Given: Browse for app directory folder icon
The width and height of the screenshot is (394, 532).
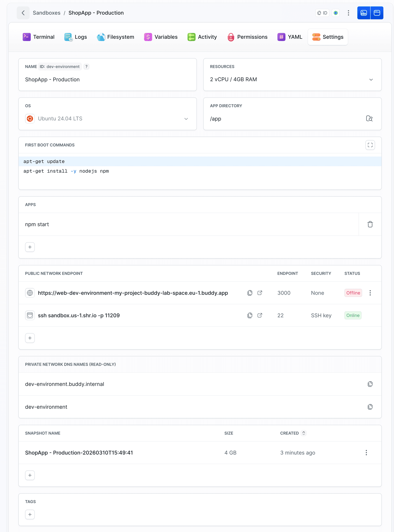Looking at the screenshot, I should (x=369, y=119).
